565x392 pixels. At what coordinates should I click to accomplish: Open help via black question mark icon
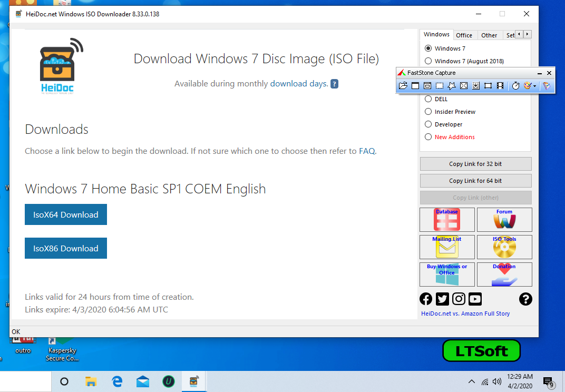[x=525, y=299]
